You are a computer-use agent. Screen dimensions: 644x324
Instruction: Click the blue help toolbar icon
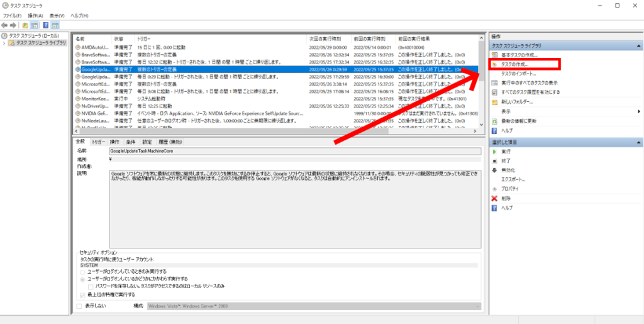click(45, 25)
